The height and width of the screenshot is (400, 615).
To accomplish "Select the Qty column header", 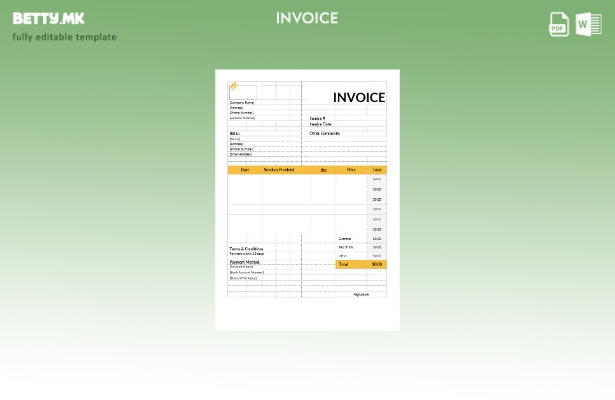I will click(323, 170).
